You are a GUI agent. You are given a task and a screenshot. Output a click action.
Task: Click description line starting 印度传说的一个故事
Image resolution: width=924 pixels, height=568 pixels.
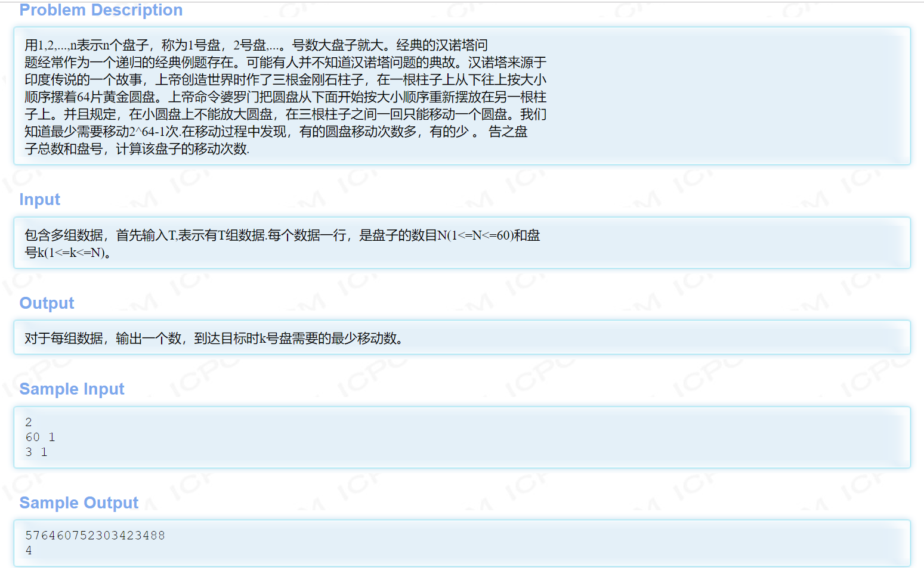pyautogui.click(x=286, y=80)
